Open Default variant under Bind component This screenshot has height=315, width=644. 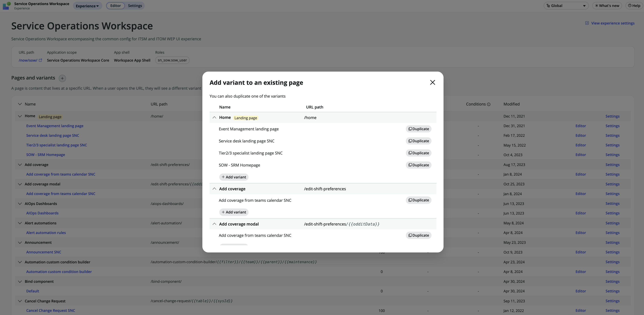[x=32, y=291]
